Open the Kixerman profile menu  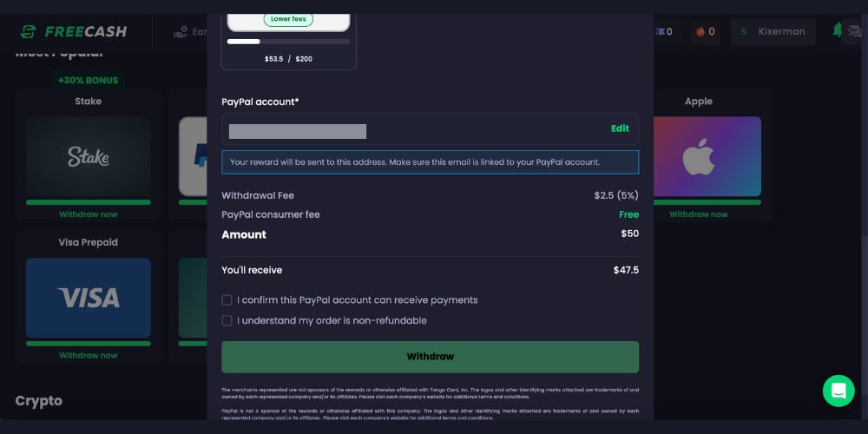pos(773,31)
